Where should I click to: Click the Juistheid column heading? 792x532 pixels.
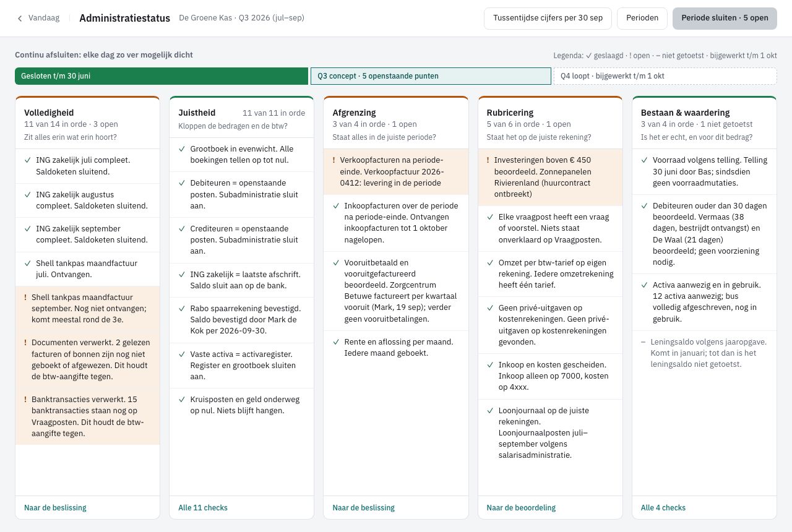click(x=197, y=113)
